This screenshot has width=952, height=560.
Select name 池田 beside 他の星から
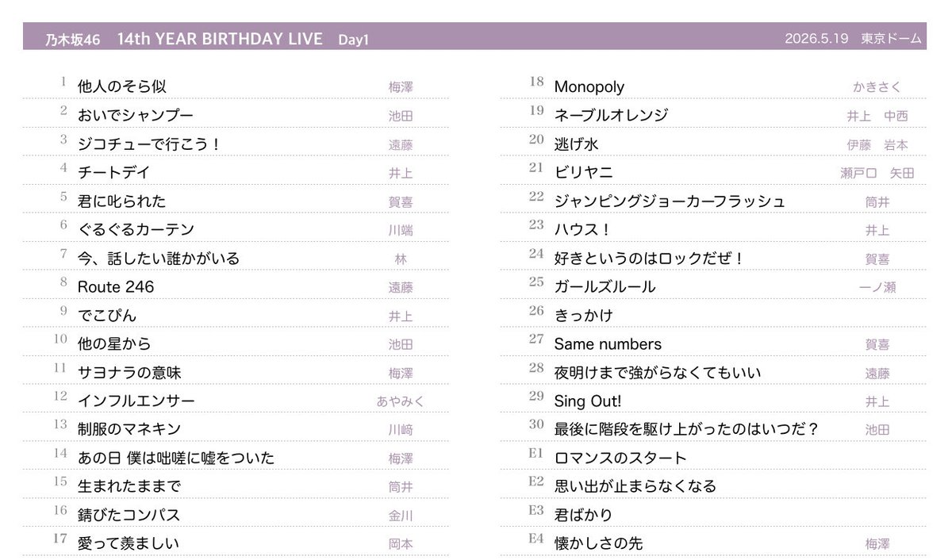[x=401, y=344]
